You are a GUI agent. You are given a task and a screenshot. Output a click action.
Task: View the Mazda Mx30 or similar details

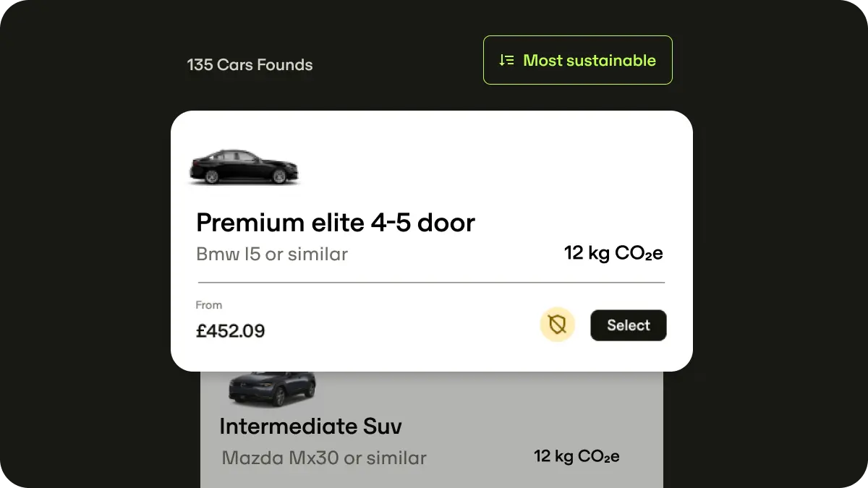pos(323,458)
